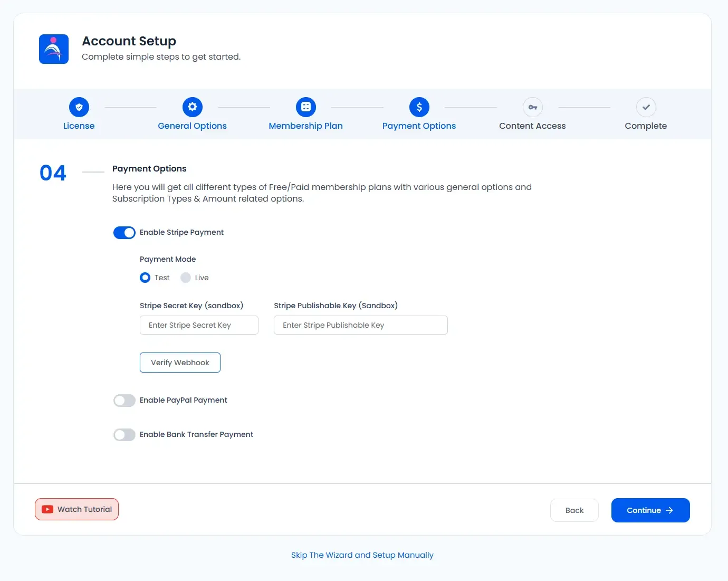Enable Bank Transfer Payment
The image size is (728, 581).
pos(124,434)
